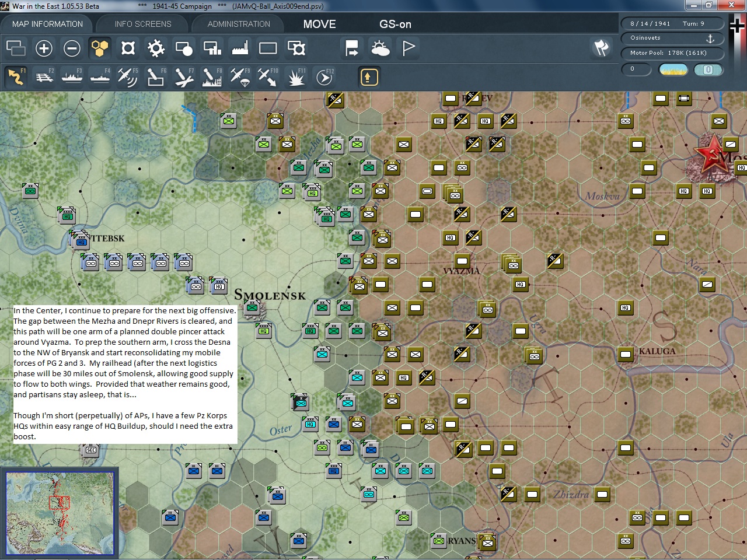The width and height of the screenshot is (747, 560).
Task: Select F5 air recon mode icon
Action: (128, 77)
